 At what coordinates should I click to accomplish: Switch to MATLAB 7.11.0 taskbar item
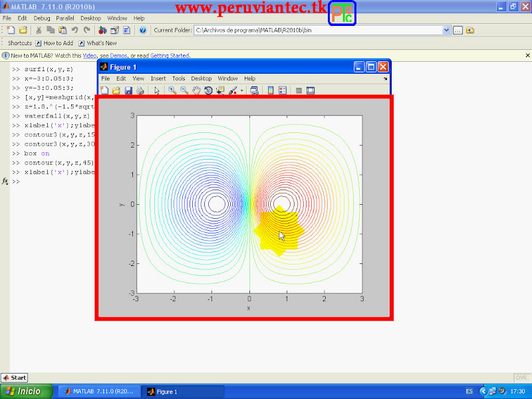pos(99,392)
